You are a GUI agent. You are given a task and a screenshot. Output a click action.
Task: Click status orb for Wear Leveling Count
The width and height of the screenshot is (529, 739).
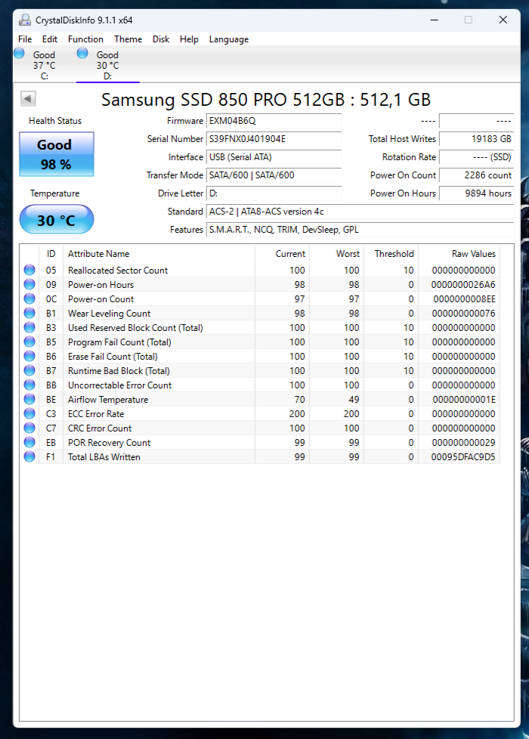[x=29, y=313]
